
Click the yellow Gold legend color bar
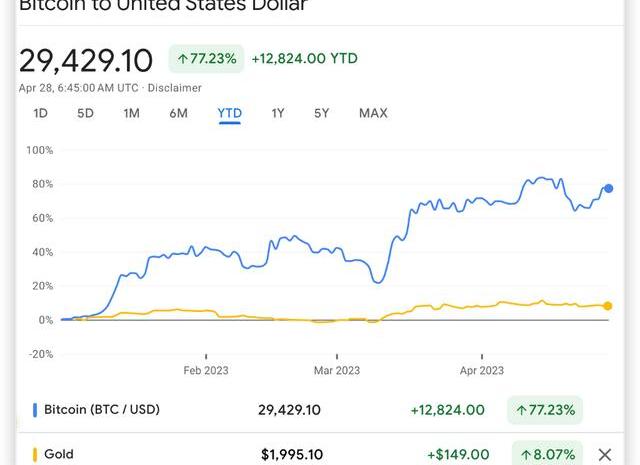pos(35,454)
